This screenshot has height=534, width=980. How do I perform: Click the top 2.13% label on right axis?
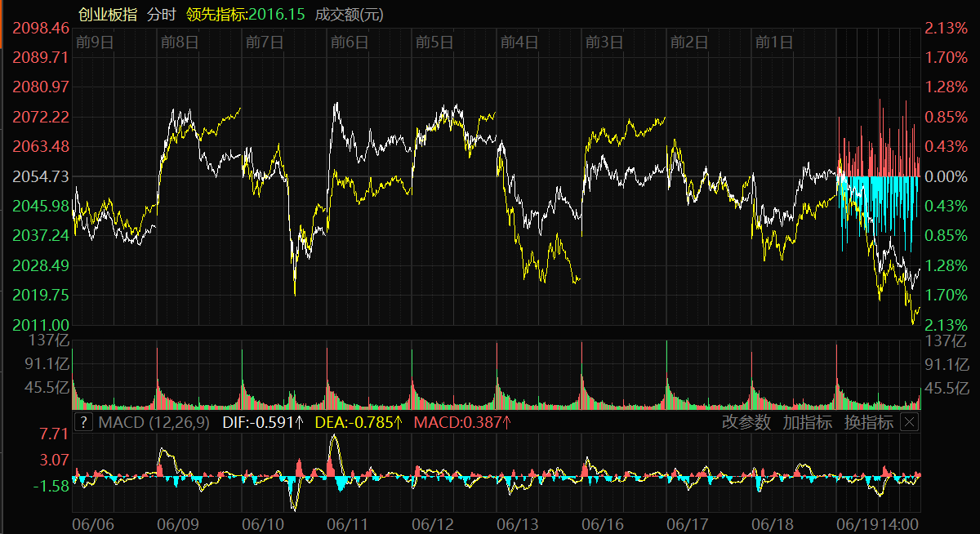pos(946,28)
